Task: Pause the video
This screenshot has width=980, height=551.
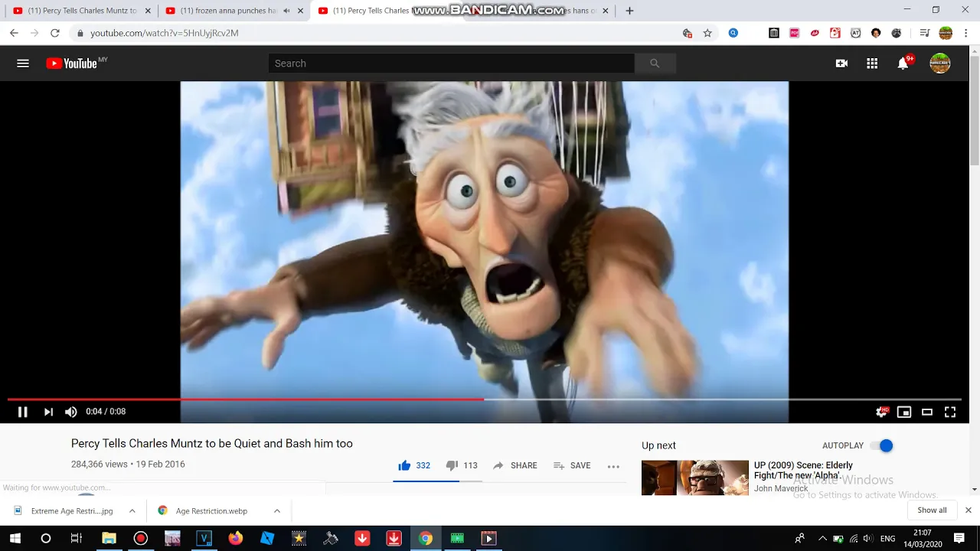Action: pos(23,412)
